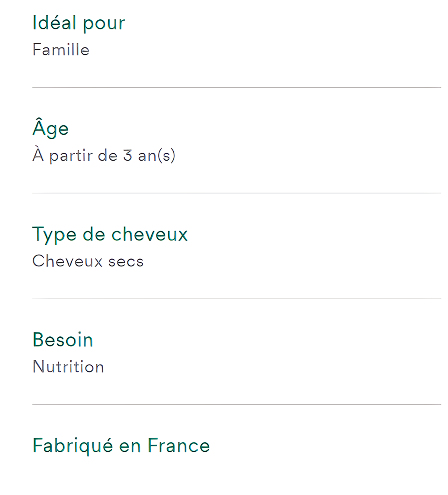Click the word 'France' in the last heading
This screenshot has width=448, height=495.
179,445
